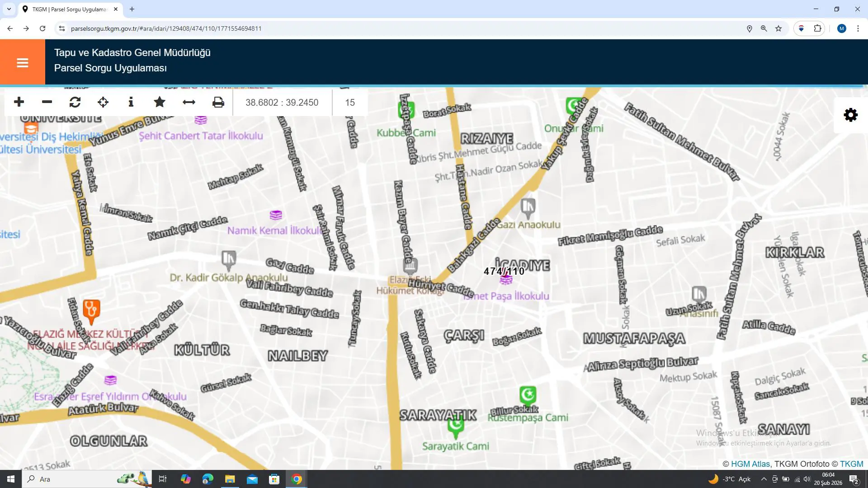The height and width of the screenshot is (488, 868).
Task: Click the zoom level value 15
Action: point(350,103)
